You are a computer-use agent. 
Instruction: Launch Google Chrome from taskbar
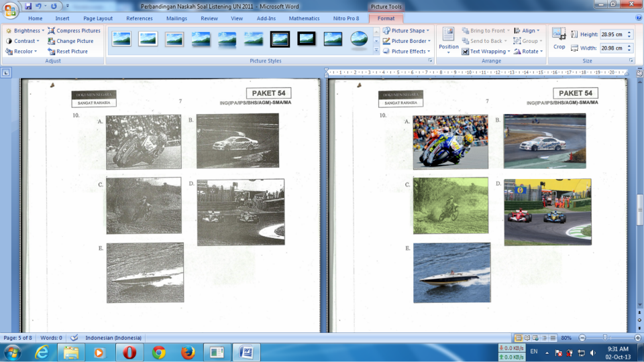coord(159,353)
